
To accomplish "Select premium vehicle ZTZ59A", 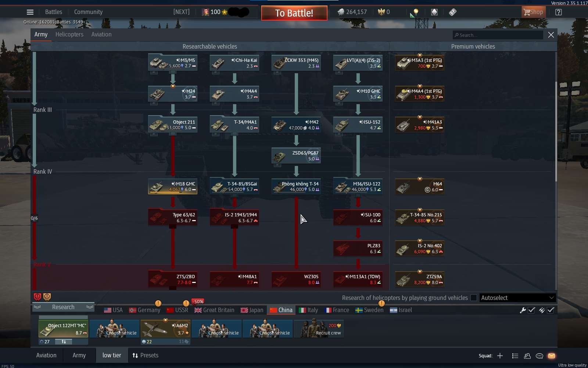I will click(x=420, y=279).
